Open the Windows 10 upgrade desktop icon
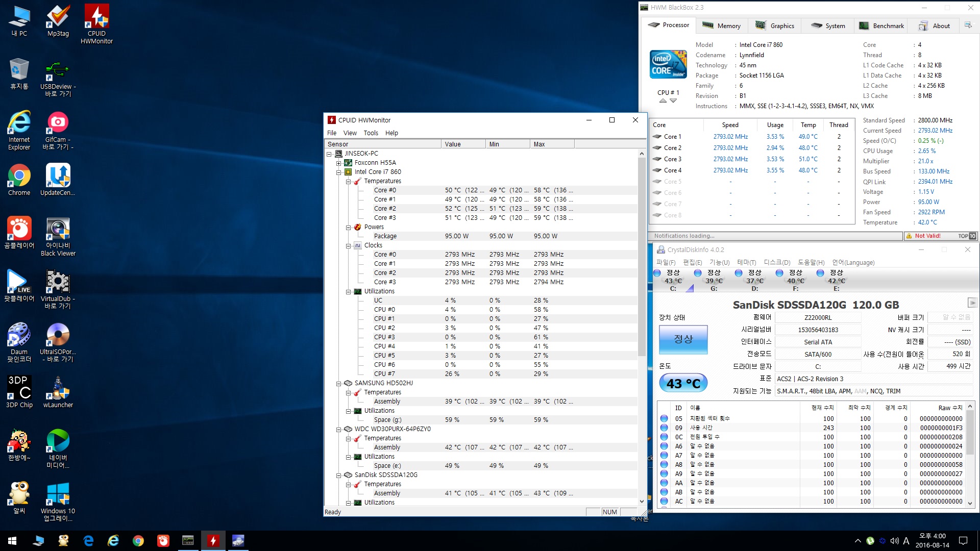This screenshot has width=980, height=551. (x=58, y=502)
